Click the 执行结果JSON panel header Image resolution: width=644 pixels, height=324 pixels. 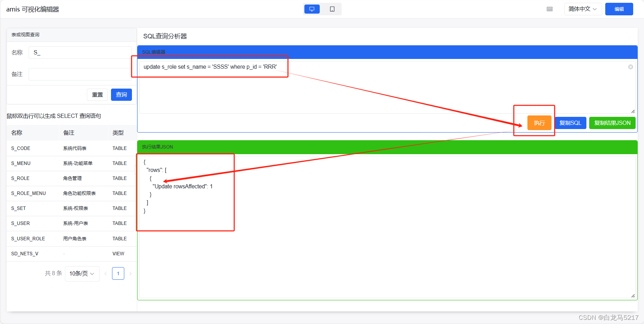(387, 147)
